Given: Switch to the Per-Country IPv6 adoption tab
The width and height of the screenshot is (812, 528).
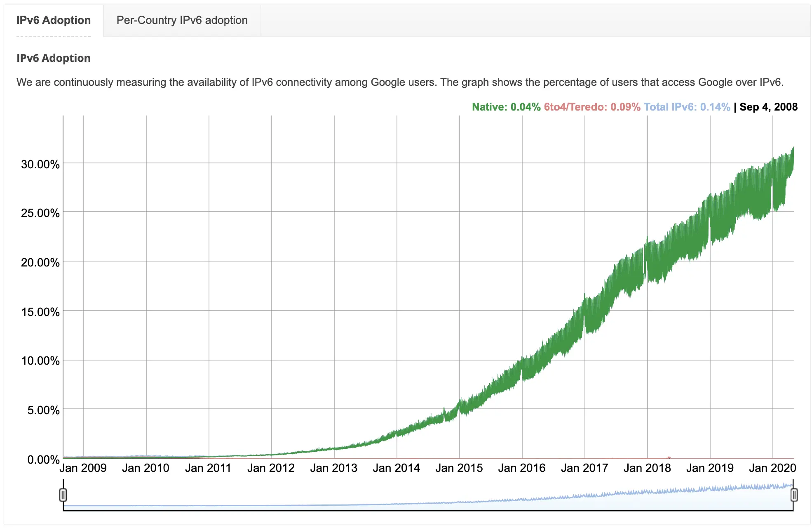Looking at the screenshot, I should [182, 20].
